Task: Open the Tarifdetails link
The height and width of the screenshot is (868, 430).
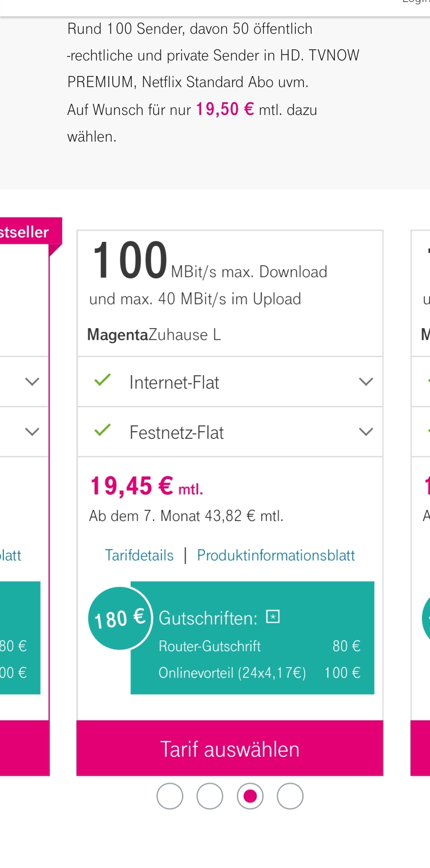Action: pos(139,555)
